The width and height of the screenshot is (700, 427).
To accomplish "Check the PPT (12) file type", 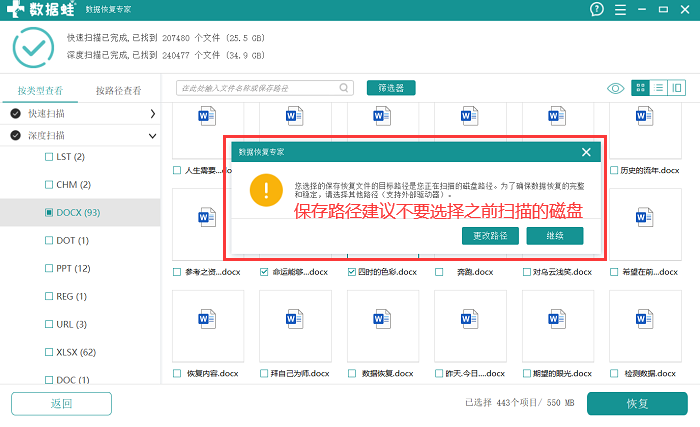I will pyautogui.click(x=49, y=268).
